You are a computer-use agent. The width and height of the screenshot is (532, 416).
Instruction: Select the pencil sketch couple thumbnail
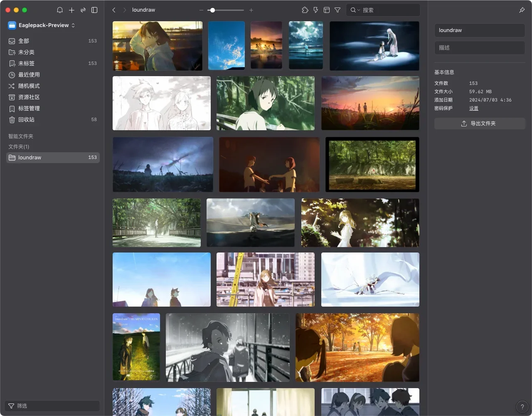[x=162, y=103]
